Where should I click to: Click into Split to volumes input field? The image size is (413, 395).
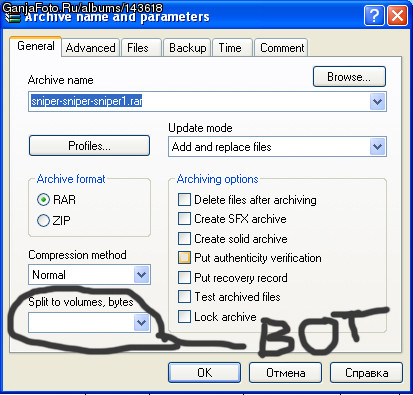(x=81, y=322)
